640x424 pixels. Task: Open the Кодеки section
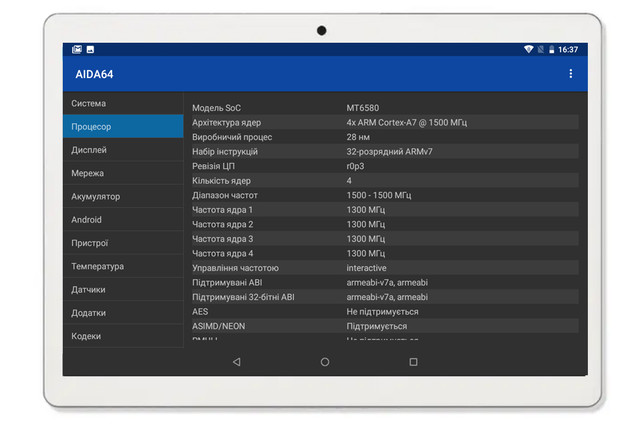click(123, 336)
